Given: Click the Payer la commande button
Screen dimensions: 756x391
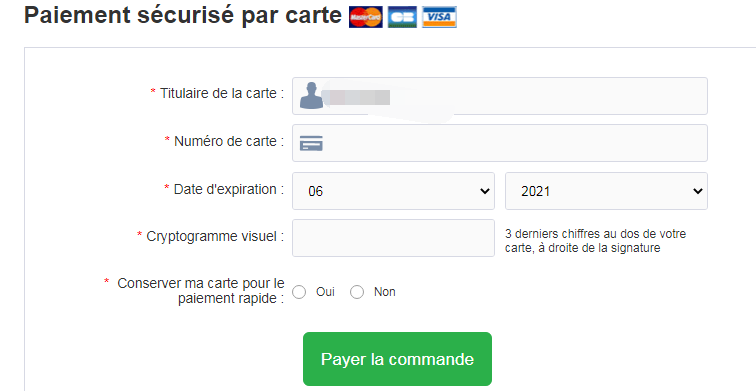Looking at the screenshot, I should click(397, 359).
